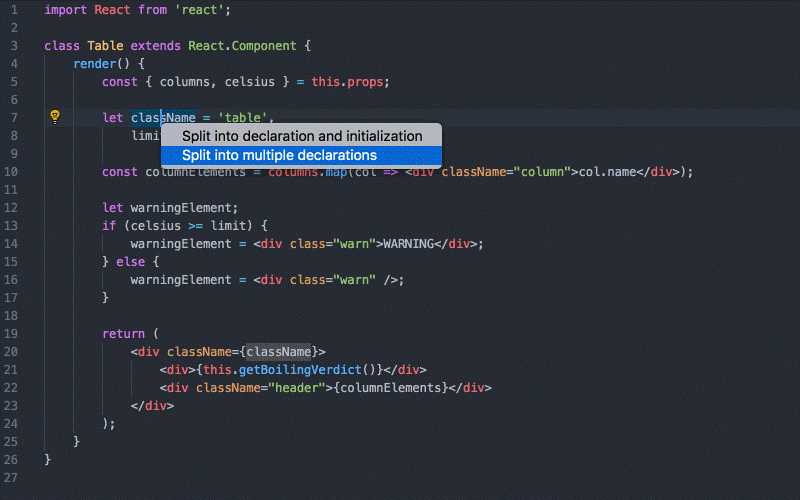Click the "column" className string on line 10
Image resolution: width=800 pixels, height=500 pixels.
point(541,172)
